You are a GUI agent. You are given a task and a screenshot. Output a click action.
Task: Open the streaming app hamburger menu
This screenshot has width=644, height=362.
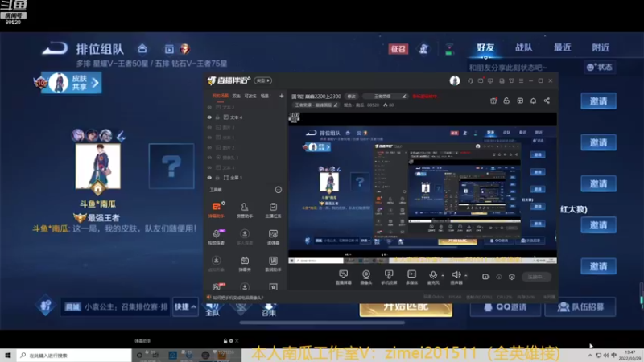tap(521, 81)
